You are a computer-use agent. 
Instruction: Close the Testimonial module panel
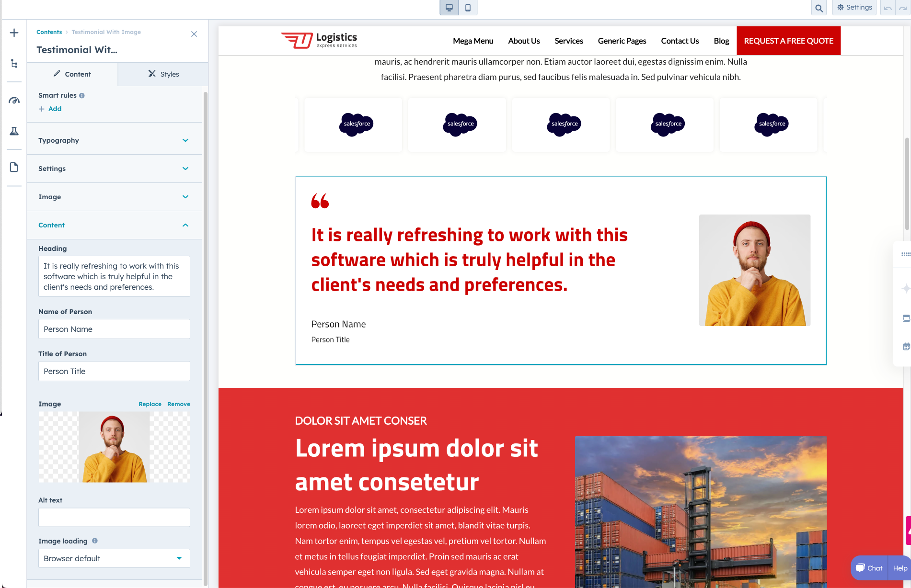pyautogui.click(x=194, y=34)
